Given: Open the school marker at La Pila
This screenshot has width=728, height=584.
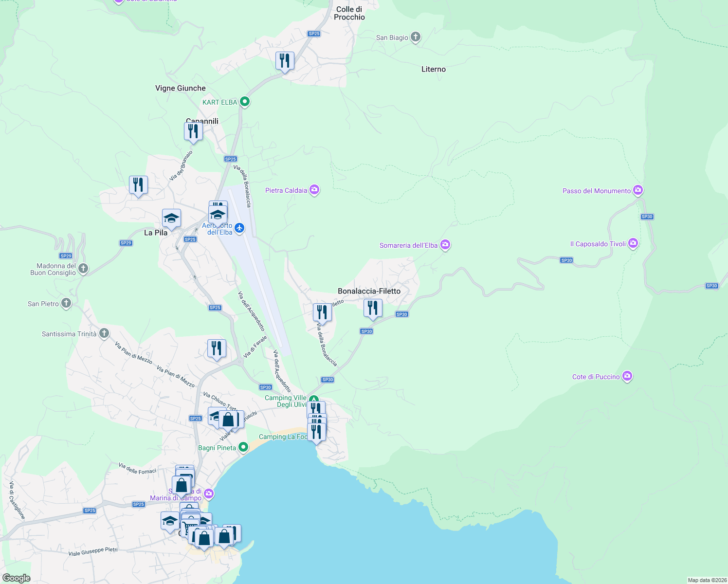Looking at the screenshot, I should click(x=171, y=219).
